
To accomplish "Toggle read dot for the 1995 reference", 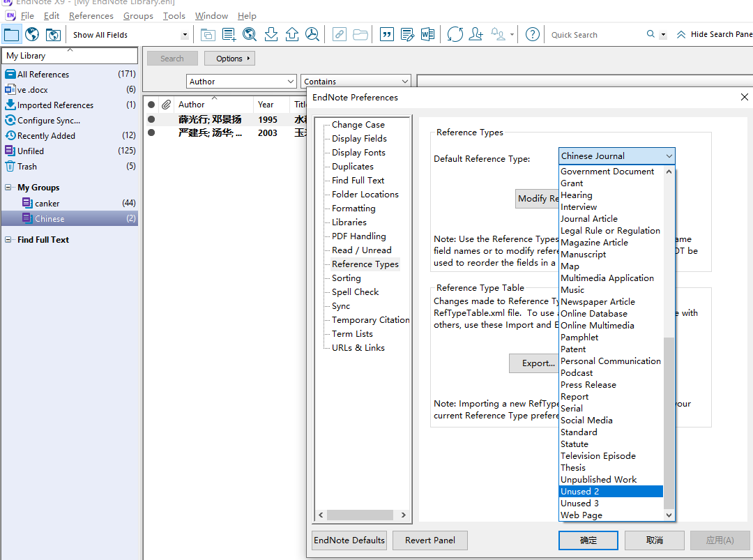I will [x=151, y=119].
